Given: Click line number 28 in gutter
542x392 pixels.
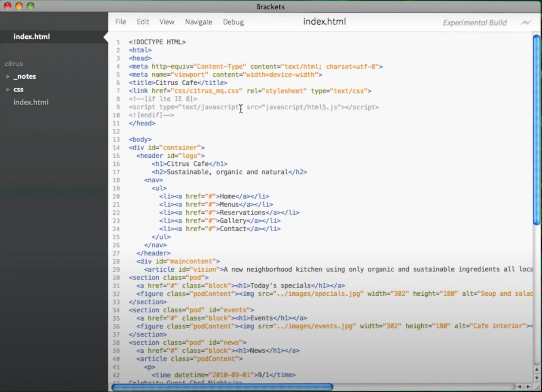Looking at the screenshot, I should pyautogui.click(x=116, y=262).
